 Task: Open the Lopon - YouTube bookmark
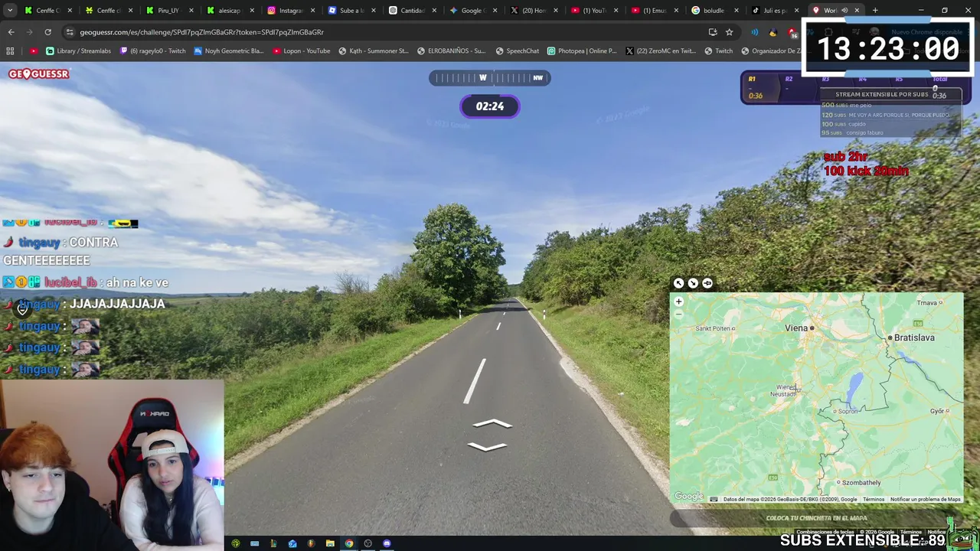pyautogui.click(x=302, y=51)
